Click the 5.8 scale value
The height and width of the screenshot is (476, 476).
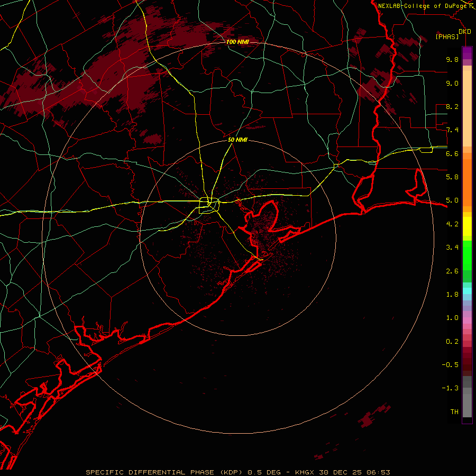(x=452, y=177)
